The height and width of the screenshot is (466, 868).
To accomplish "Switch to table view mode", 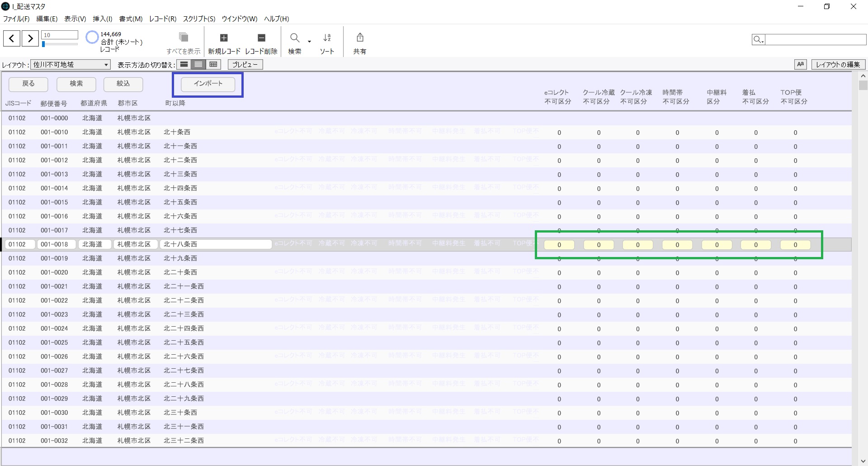I will click(213, 64).
